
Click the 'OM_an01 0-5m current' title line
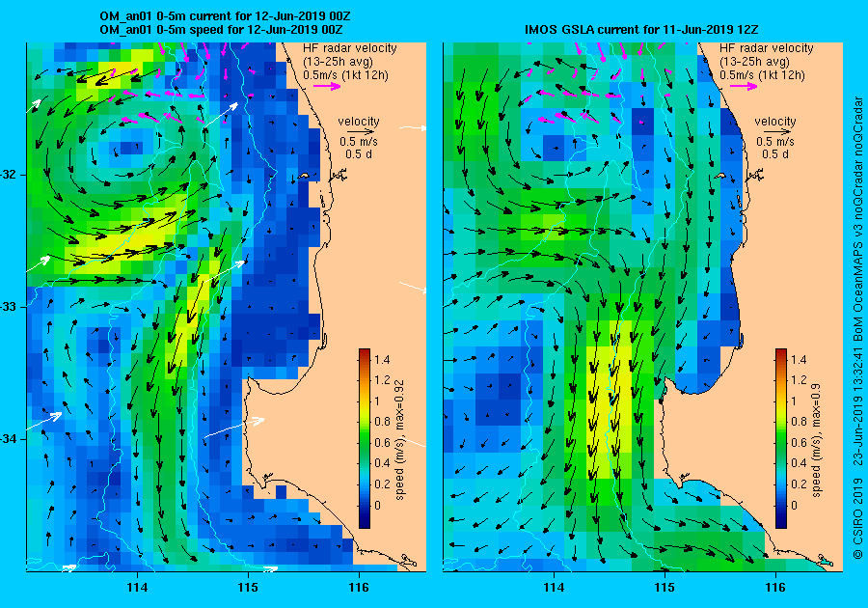[x=225, y=16]
